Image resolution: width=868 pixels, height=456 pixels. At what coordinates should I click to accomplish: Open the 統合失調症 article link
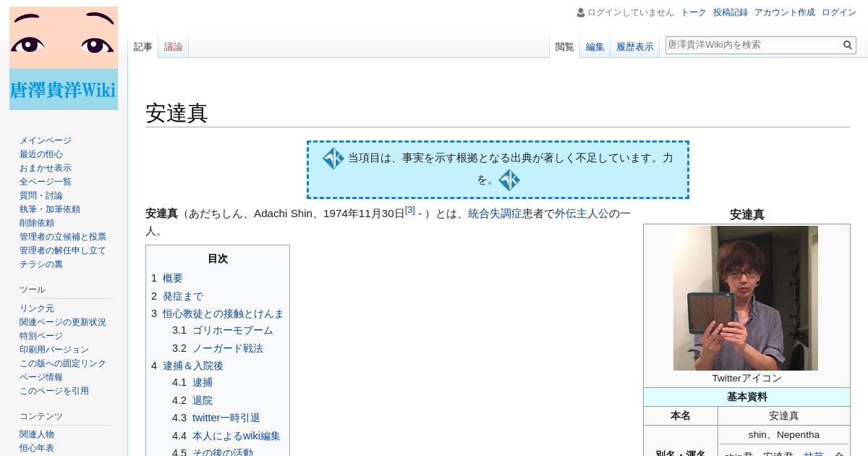point(495,214)
